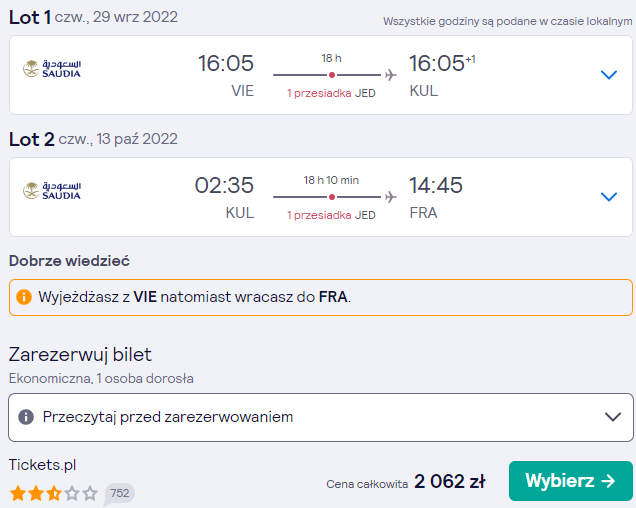Open the Przeczytaj przed zarezerwowaniem dropdown
The height and width of the screenshot is (508, 636).
pyautogui.click(x=320, y=417)
